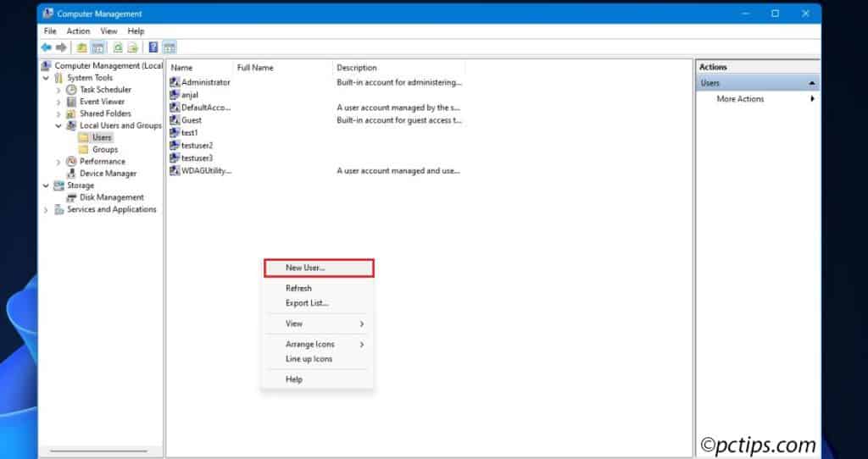Click the Export List icon in the toolbar
The image size is (868, 459).
pyautogui.click(x=132, y=47)
